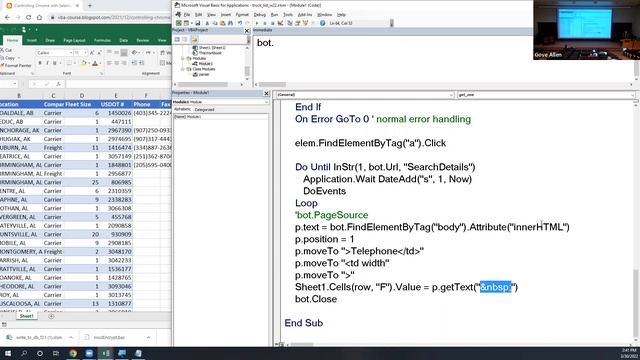Open Object Browser icon in VBA toolbar
640x360 pixels.
click(x=305, y=23)
